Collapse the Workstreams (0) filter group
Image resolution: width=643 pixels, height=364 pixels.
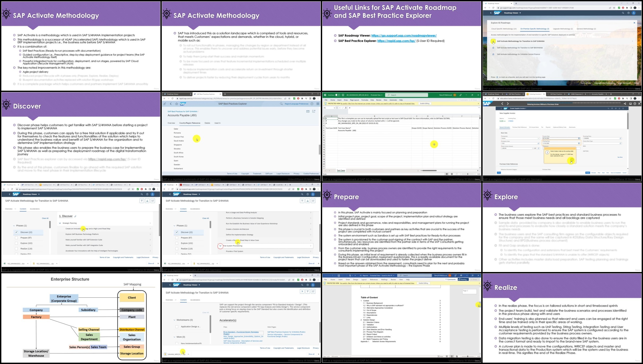[174, 320]
